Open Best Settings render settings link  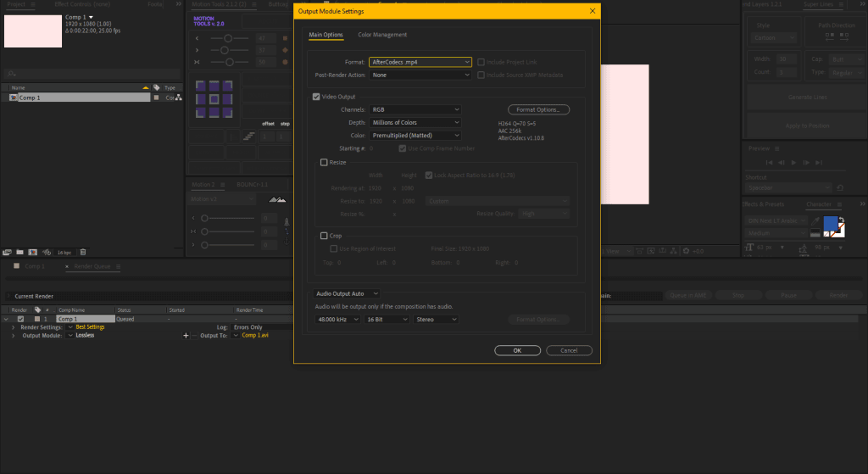[x=90, y=327]
